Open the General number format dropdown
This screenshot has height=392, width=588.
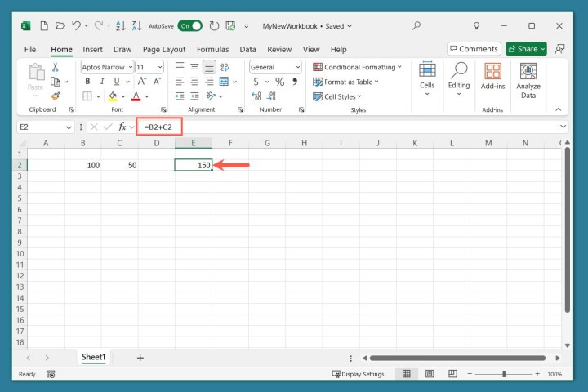pyautogui.click(x=296, y=67)
